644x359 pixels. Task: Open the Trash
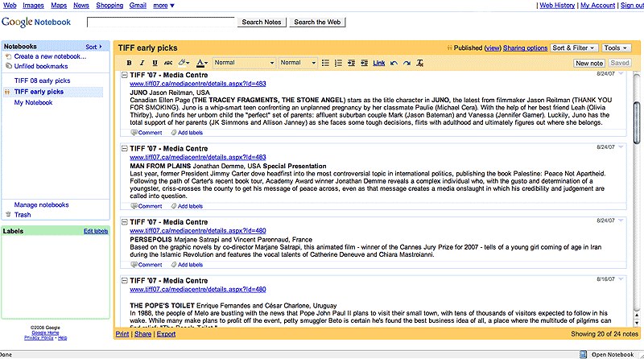(23, 215)
